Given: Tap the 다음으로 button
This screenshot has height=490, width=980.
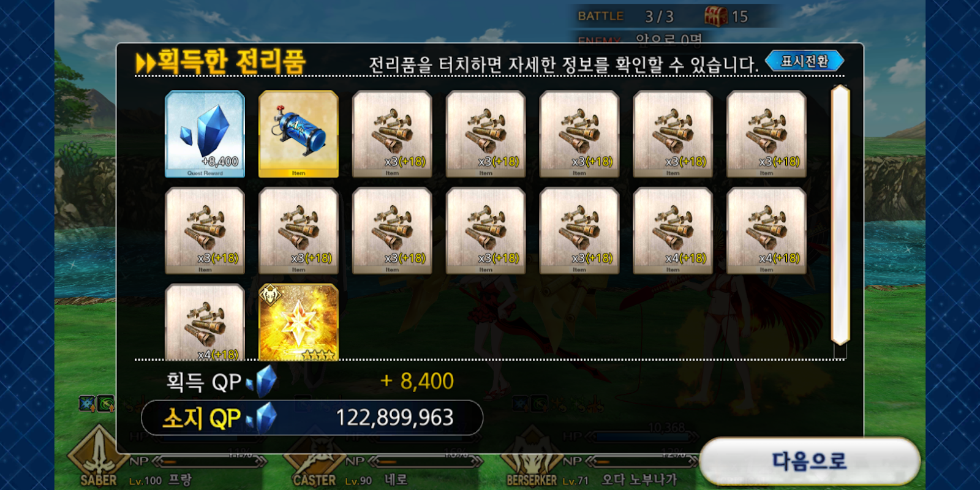Looking at the screenshot, I should pyautogui.click(x=810, y=461).
